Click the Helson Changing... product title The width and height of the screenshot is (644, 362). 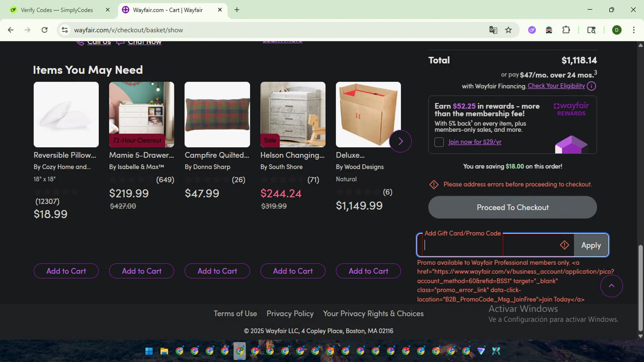292,155
